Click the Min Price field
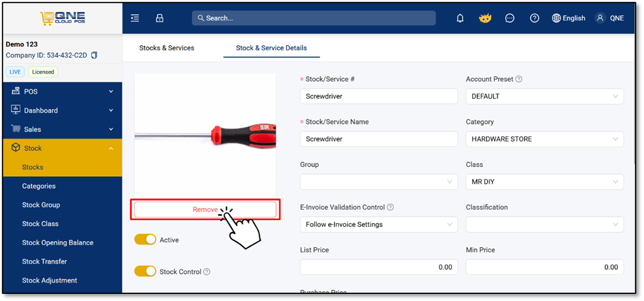The height and width of the screenshot is (301, 644). point(545,267)
